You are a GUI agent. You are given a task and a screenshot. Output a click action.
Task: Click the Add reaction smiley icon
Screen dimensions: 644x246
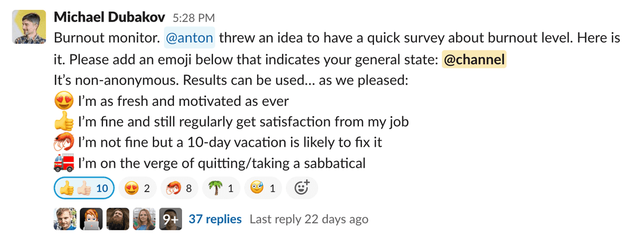(x=302, y=188)
